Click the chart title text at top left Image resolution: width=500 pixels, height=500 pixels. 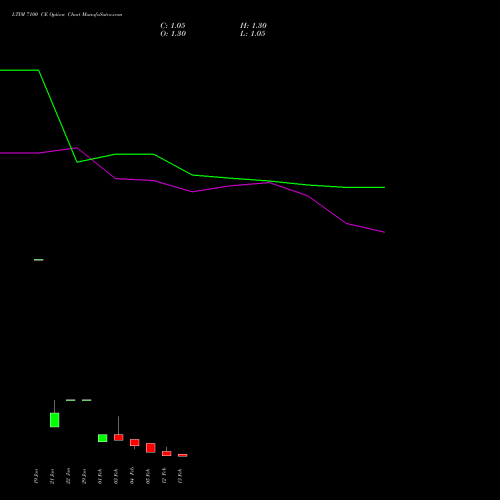coord(67,15)
